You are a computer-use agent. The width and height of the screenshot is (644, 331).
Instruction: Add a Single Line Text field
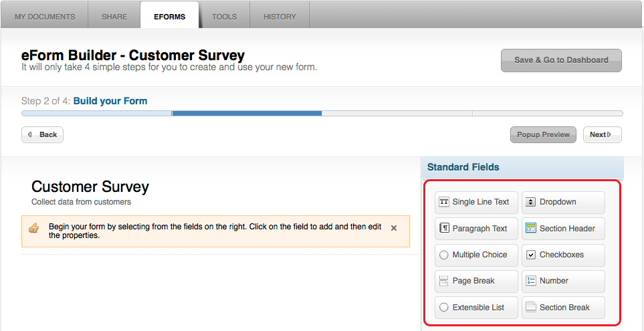click(476, 202)
